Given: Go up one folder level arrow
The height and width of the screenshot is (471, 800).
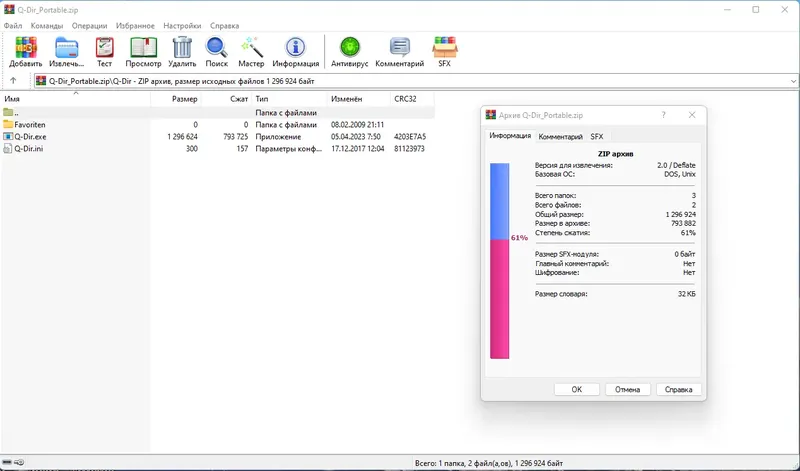Looking at the screenshot, I should (x=13, y=81).
